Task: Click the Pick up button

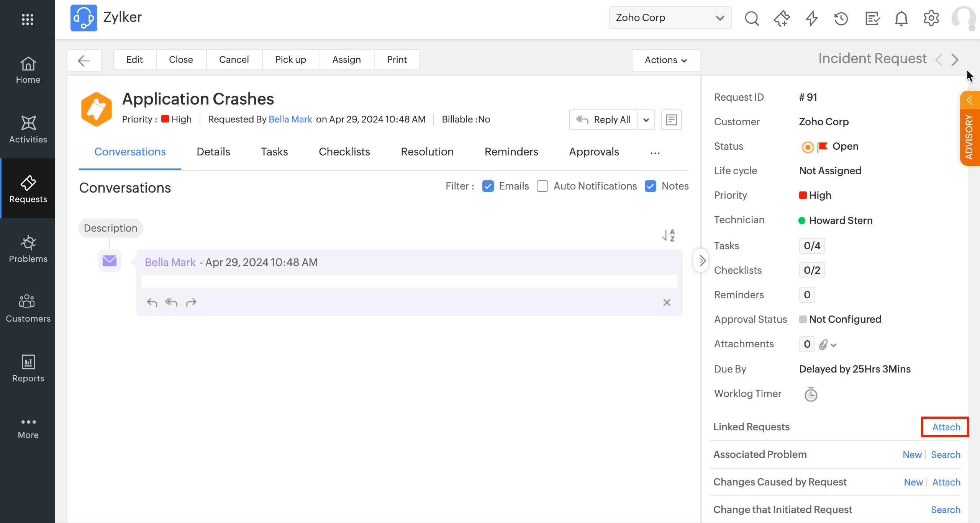Action: tap(290, 60)
